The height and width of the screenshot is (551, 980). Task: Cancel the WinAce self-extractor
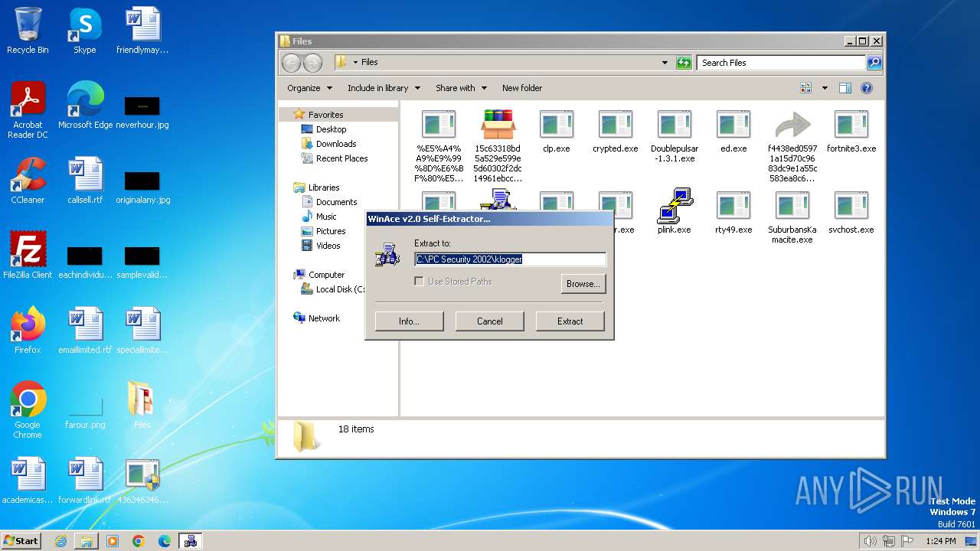(490, 321)
